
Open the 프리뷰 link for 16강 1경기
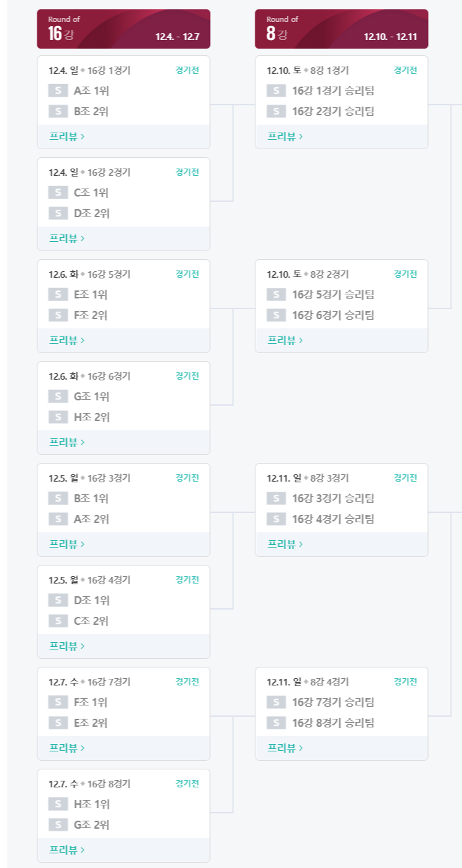pos(67,137)
